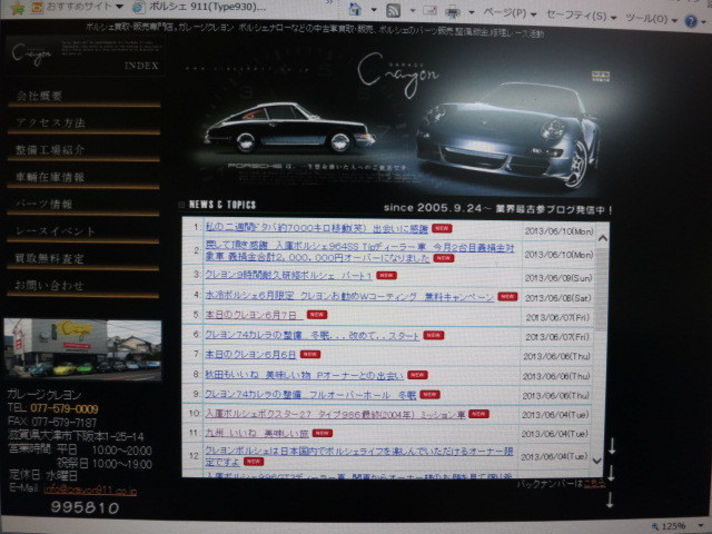Click the RSS feeds icon
This screenshot has height=534, width=712.
(393, 10)
